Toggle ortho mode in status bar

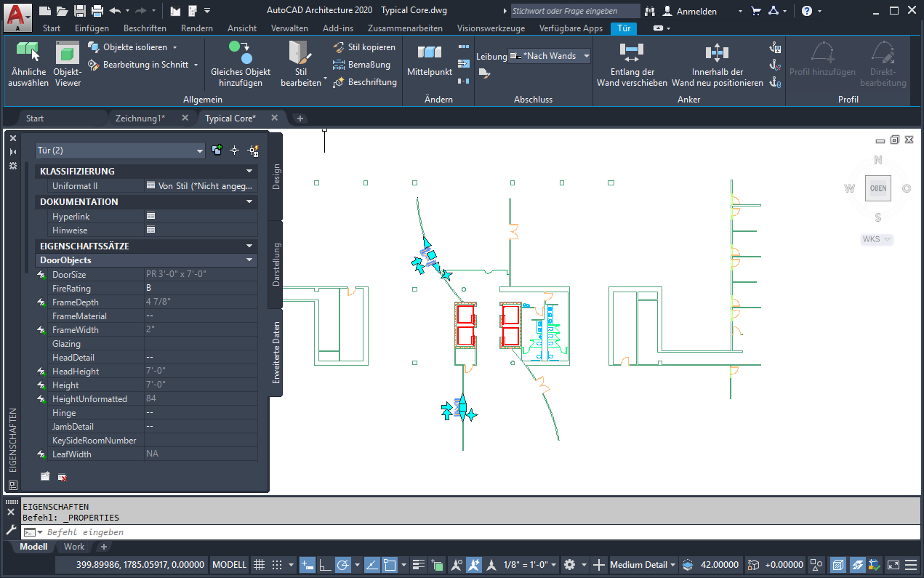[325, 565]
